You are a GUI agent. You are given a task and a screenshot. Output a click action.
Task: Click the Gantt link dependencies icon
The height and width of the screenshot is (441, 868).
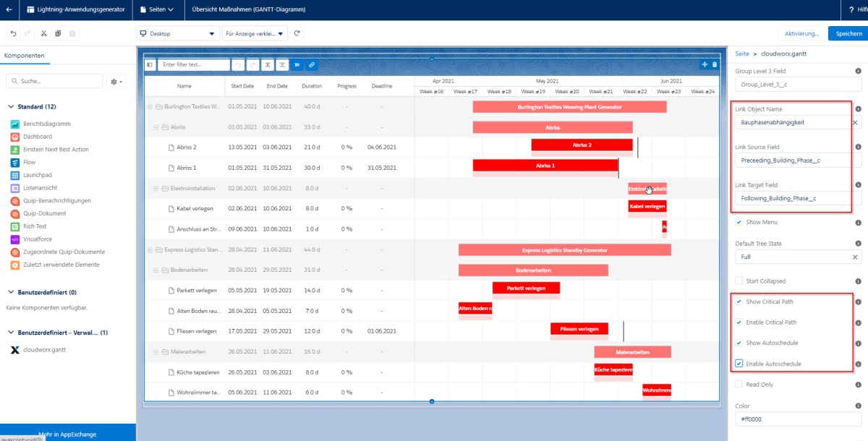311,64
